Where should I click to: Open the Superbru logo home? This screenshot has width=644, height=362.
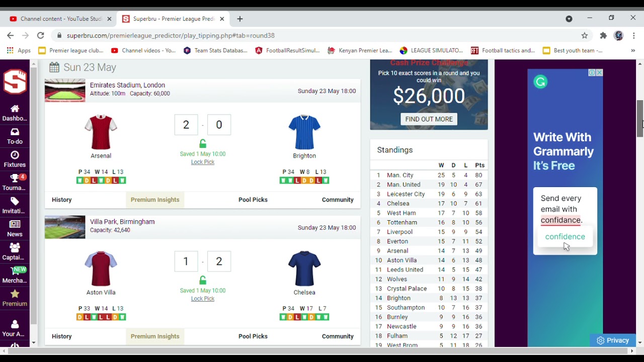(15, 81)
